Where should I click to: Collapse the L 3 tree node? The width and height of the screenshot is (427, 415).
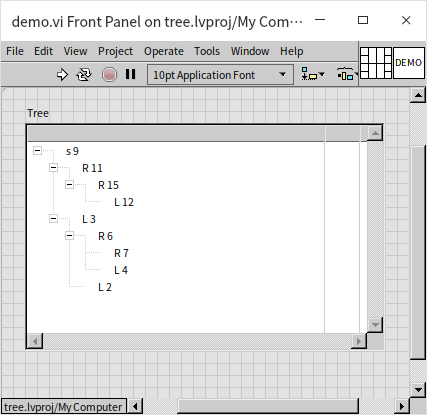[x=53, y=219]
